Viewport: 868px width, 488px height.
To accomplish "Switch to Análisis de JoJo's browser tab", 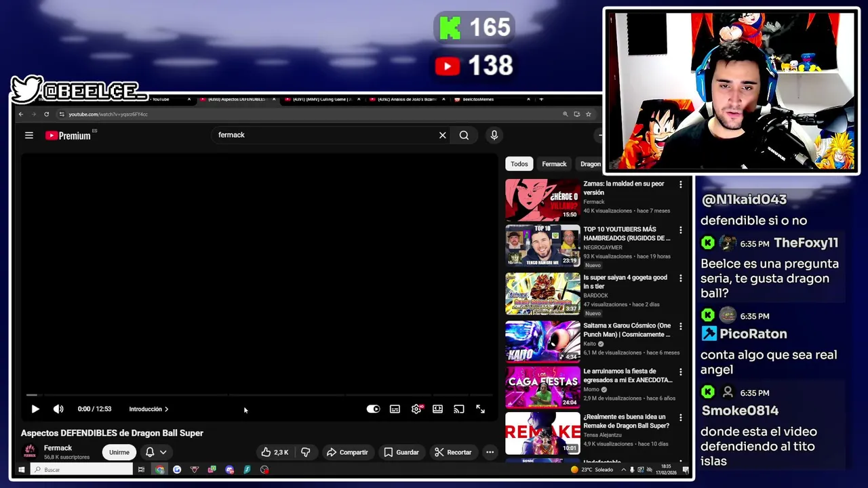I will 407,100.
